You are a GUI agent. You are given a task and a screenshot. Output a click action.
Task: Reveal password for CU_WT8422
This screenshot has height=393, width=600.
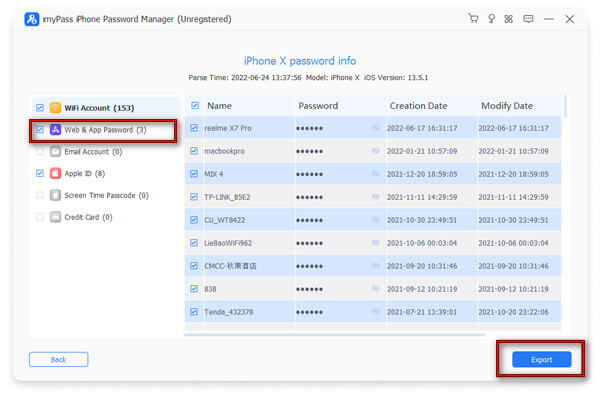point(375,220)
